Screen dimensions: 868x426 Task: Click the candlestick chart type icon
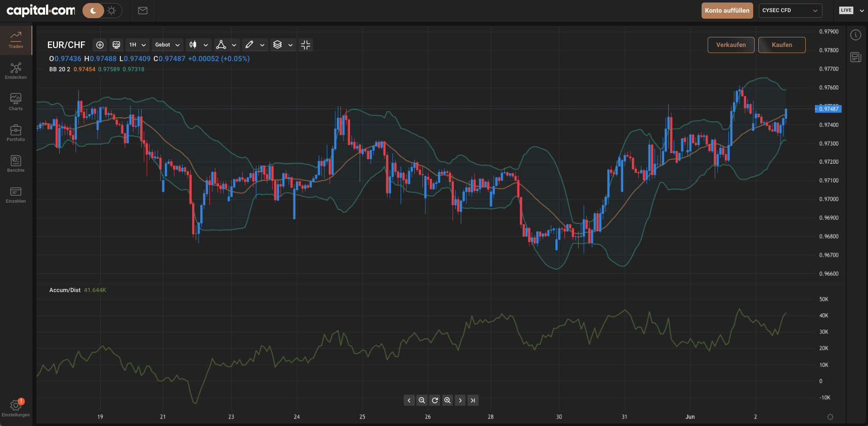193,45
